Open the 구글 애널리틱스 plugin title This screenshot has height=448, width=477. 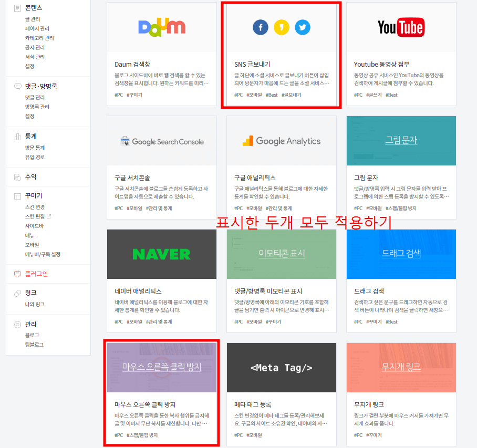click(x=255, y=178)
